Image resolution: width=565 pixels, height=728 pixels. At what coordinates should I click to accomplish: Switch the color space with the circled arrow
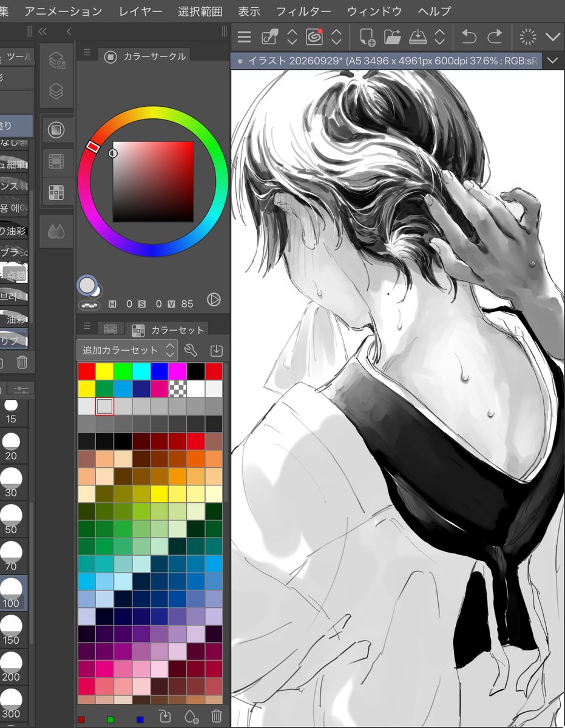tap(214, 299)
